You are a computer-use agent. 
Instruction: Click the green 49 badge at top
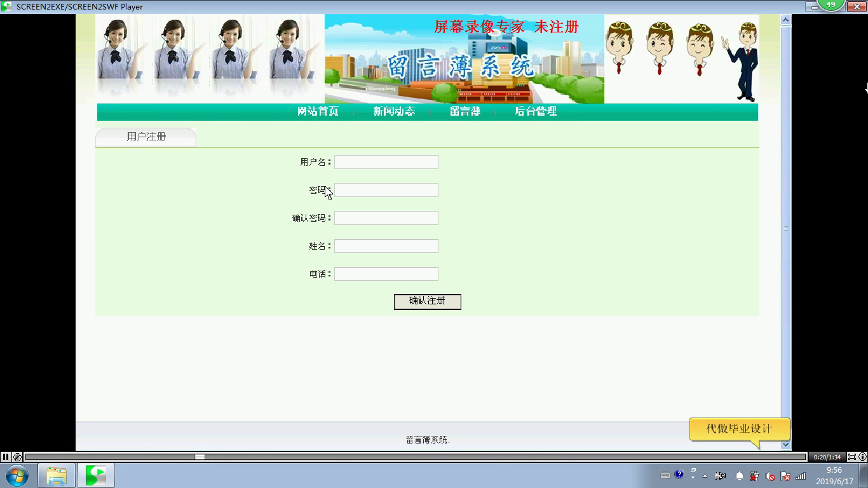pos(831,4)
